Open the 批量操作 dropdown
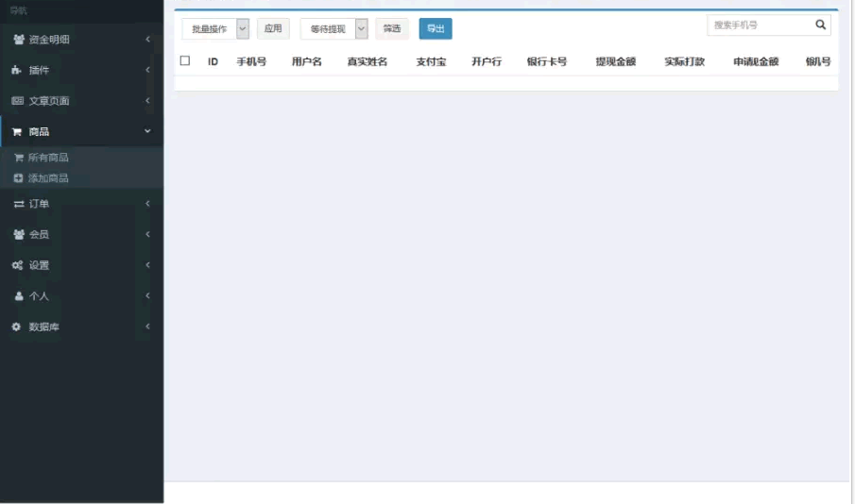 (x=215, y=29)
